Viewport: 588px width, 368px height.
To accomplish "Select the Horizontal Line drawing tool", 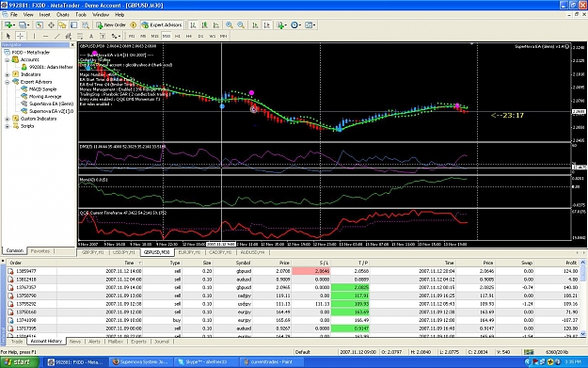I will point(45,36).
